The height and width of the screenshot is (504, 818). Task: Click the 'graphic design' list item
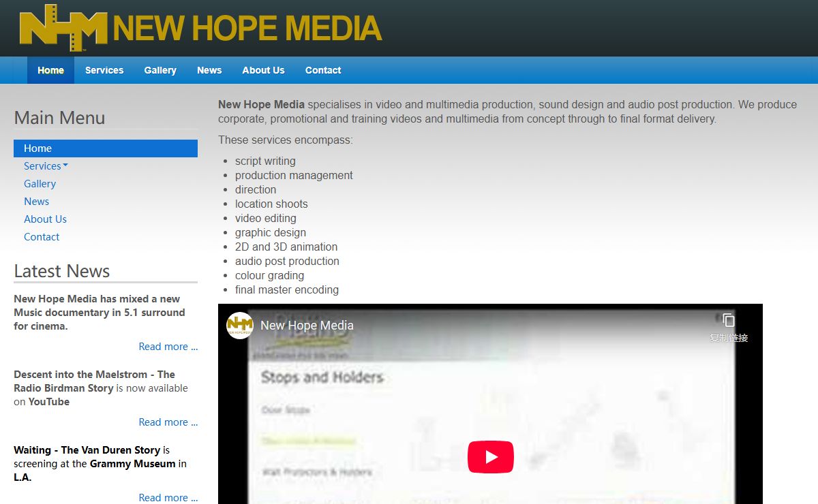tap(271, 233)
